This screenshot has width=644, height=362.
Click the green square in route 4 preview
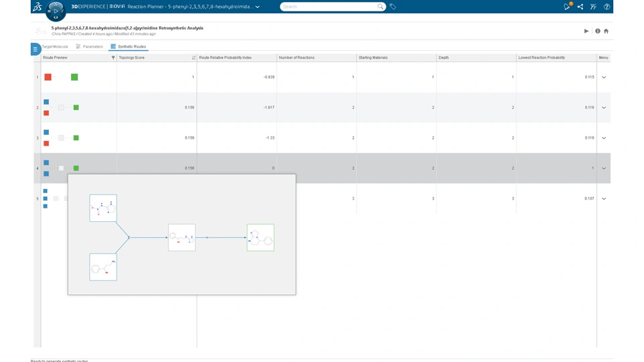[x=76, y=168]
